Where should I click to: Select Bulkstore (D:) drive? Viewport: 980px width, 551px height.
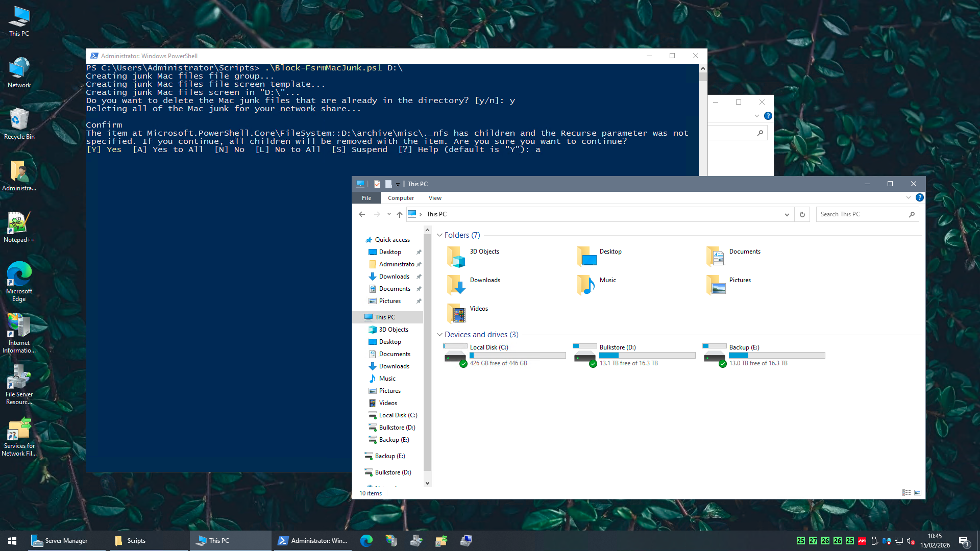pyautogui.click(x=617, y=347)
